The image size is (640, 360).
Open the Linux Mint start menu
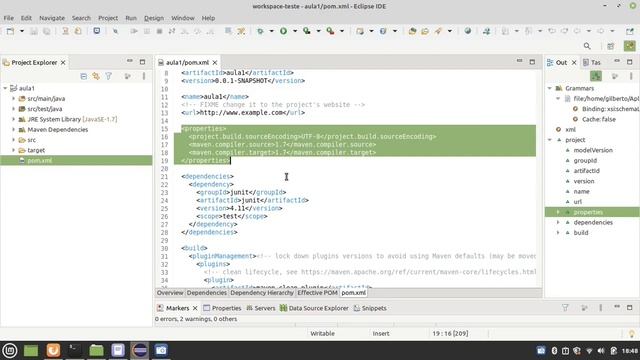[x=10, y=350]
